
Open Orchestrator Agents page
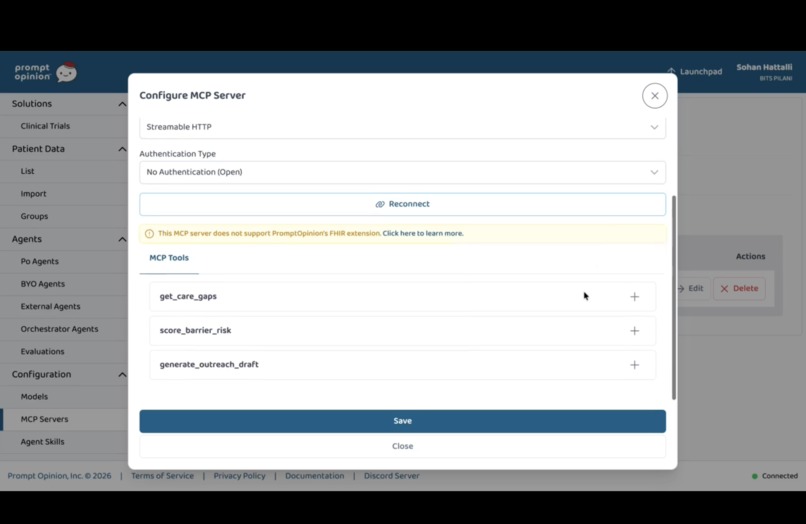[x=59, y=329]
